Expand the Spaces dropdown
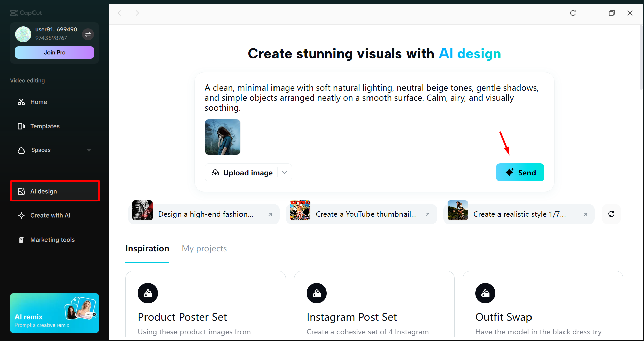 point(89,150)
